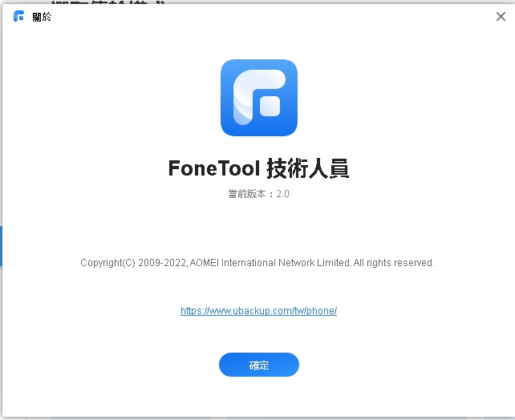Click the 確定 confirm button
Screen dimensions: 515x420
pyautogui.click(x=259, y=365)
